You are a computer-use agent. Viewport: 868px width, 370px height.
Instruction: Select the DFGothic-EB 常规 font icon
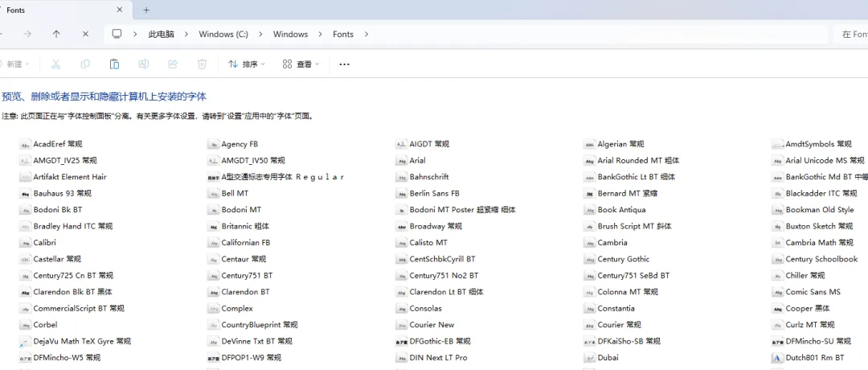(401, 342)
